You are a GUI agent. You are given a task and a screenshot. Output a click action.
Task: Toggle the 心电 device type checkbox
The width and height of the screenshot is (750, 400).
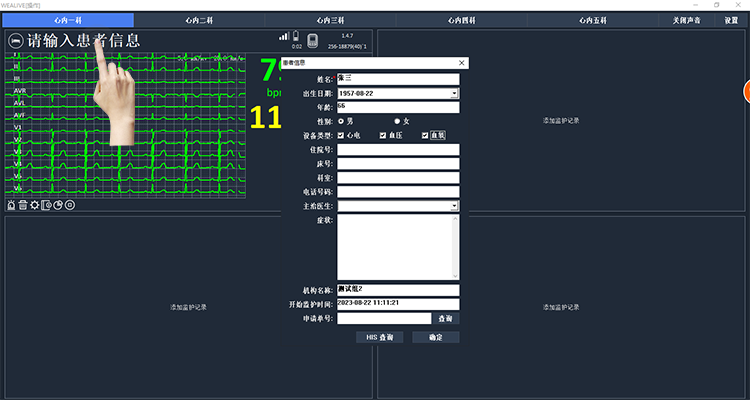click(342, 135)
